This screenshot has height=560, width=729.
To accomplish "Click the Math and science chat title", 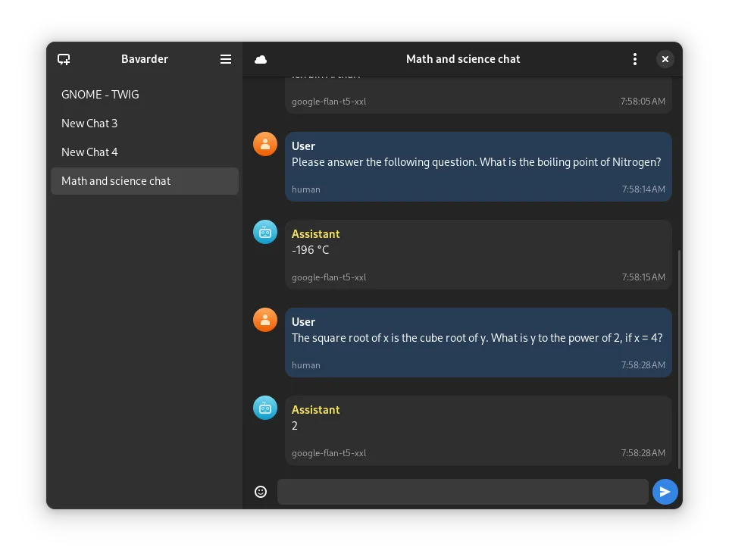I will point(463,59).
